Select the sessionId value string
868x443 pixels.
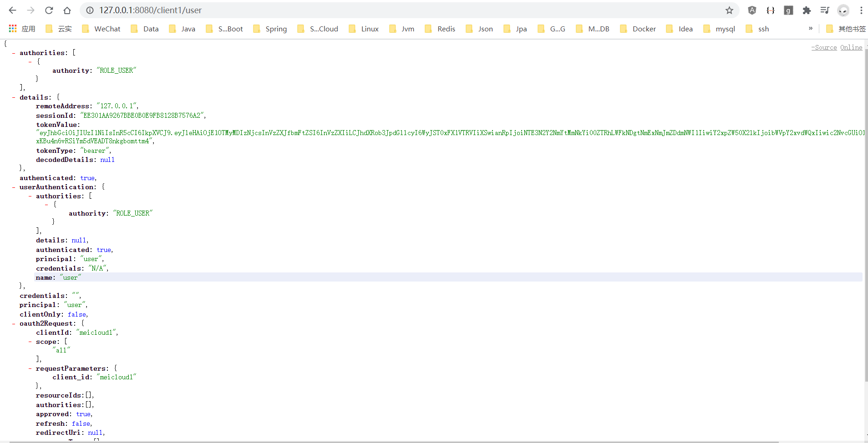point(143,116)
